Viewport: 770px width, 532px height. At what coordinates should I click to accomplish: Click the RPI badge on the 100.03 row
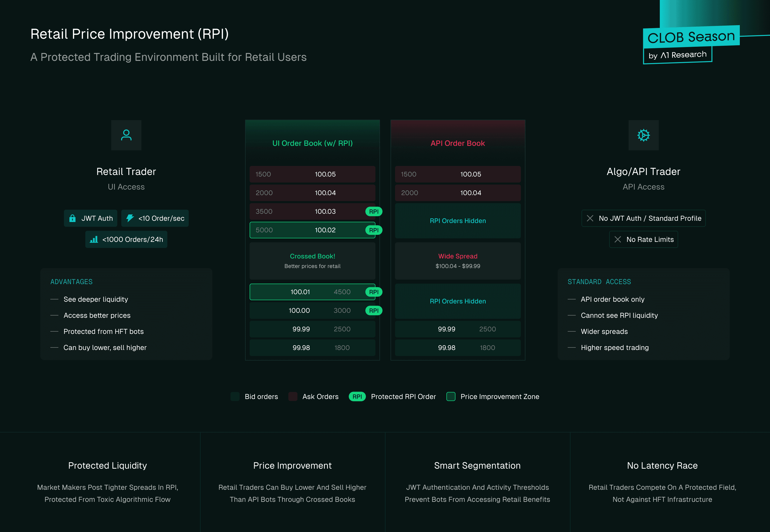coord(374,211)
